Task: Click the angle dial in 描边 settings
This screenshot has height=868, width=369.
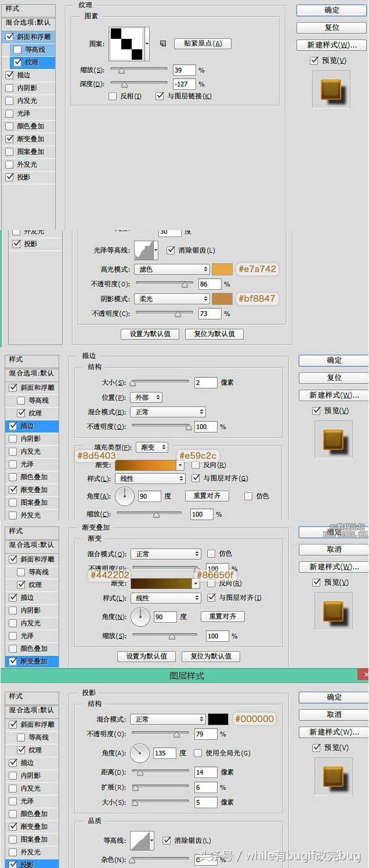Action: coord(125,496)
